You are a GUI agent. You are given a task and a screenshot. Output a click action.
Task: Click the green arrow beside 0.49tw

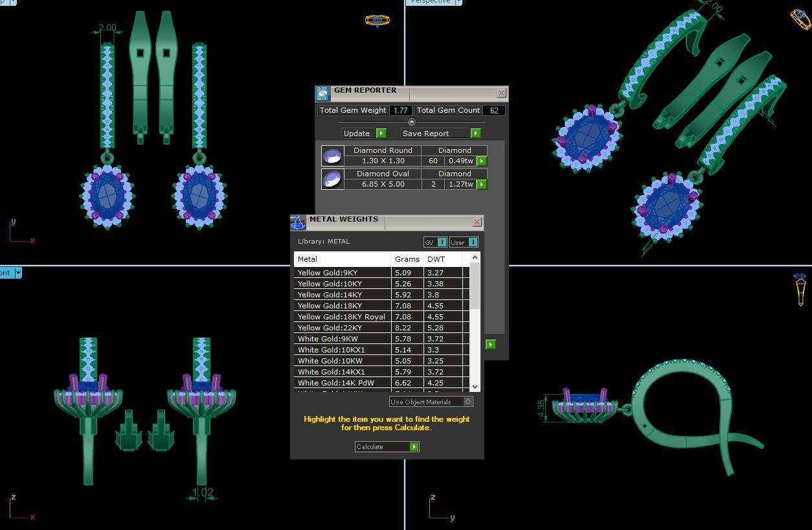[482, 161]
